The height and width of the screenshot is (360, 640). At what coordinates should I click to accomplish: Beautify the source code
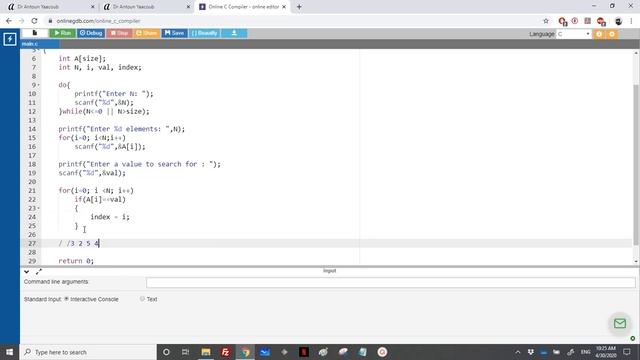pos(204,33)
